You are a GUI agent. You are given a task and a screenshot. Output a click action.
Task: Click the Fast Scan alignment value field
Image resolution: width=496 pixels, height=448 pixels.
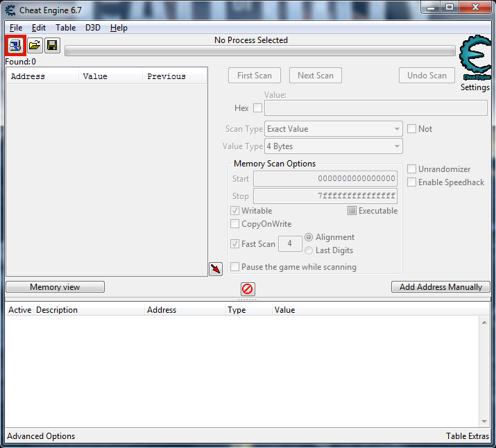290,243
